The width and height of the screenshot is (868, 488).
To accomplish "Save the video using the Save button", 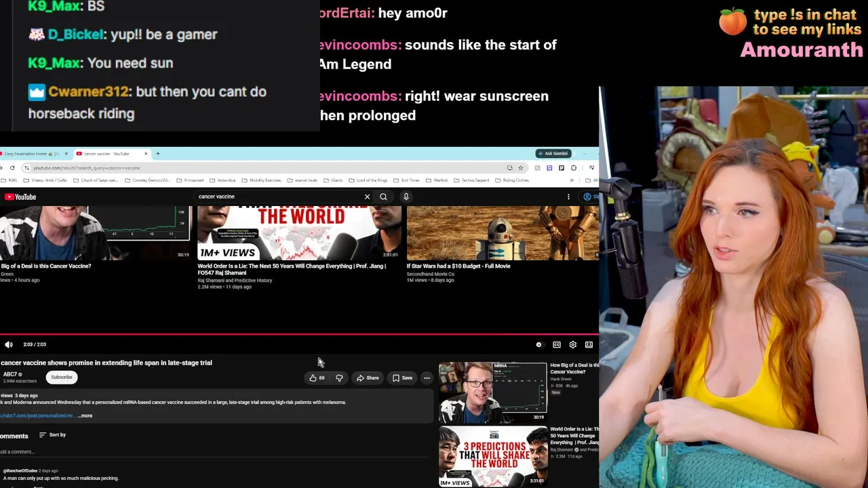I will [402, 378].
